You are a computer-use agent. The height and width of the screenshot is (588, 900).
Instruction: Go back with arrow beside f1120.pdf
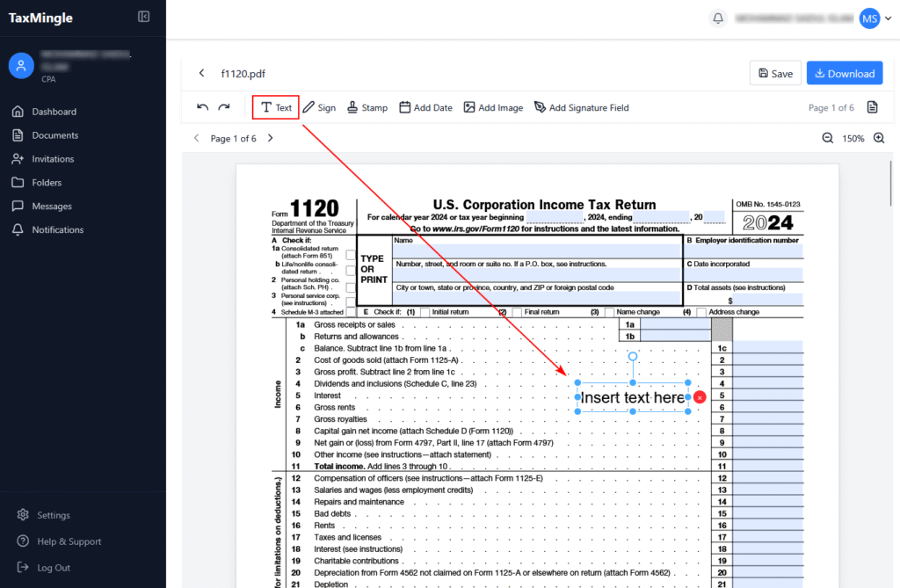(x=201, y=73)
